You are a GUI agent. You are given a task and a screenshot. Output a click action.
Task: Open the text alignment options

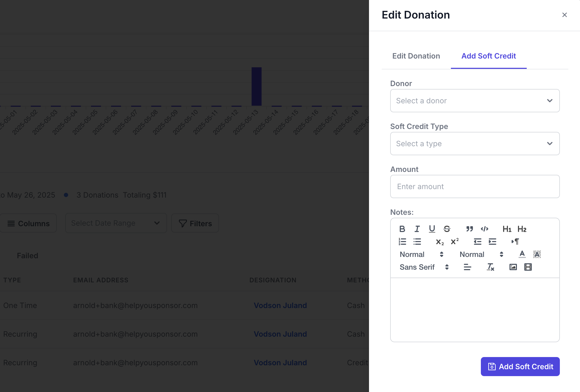click(x=467, y=267)
